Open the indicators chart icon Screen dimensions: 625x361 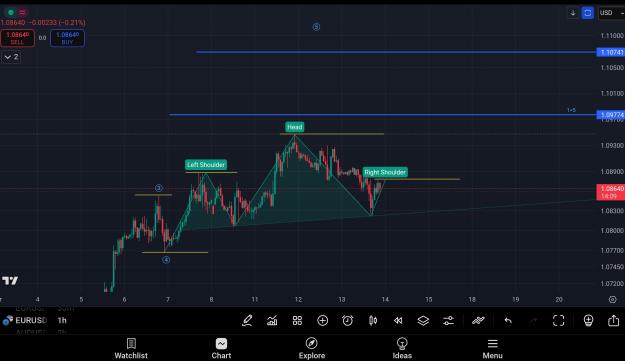272,320
